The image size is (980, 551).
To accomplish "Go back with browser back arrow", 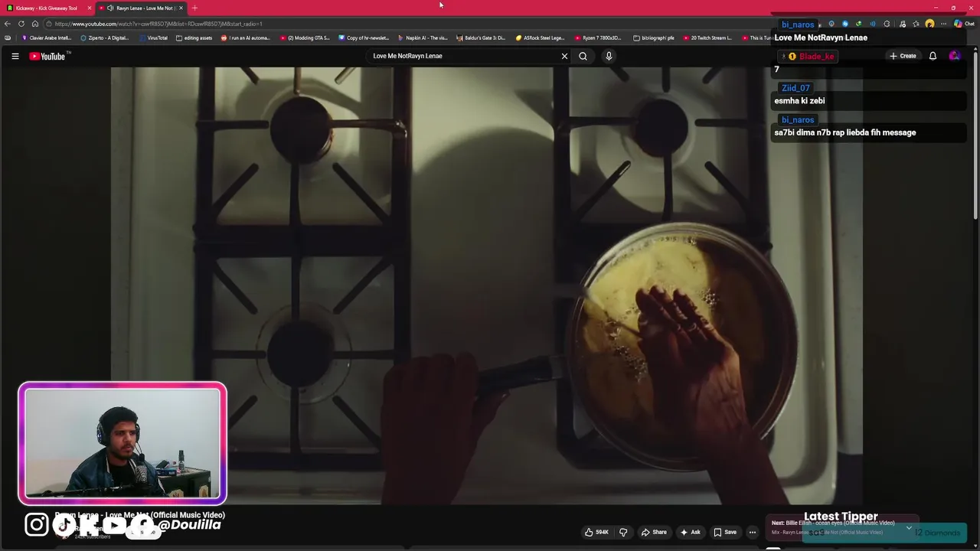I will click(8, 24).
